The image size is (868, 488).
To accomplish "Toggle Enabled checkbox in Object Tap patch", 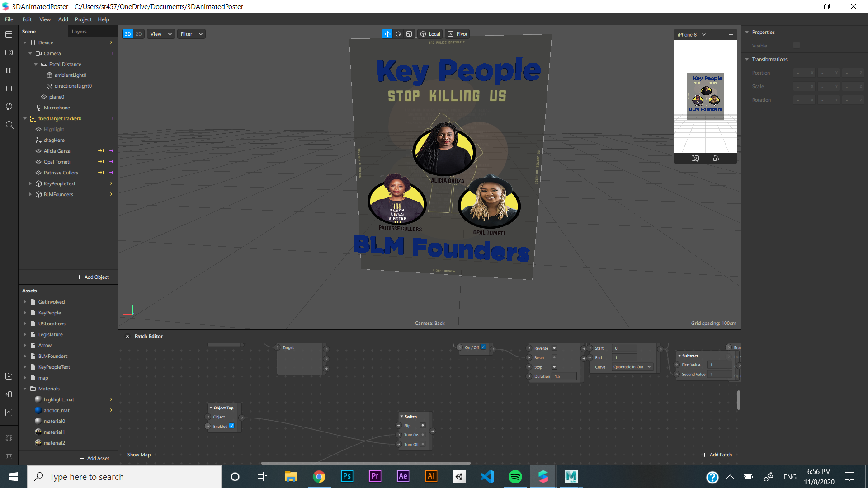I will tap(232, 426).
